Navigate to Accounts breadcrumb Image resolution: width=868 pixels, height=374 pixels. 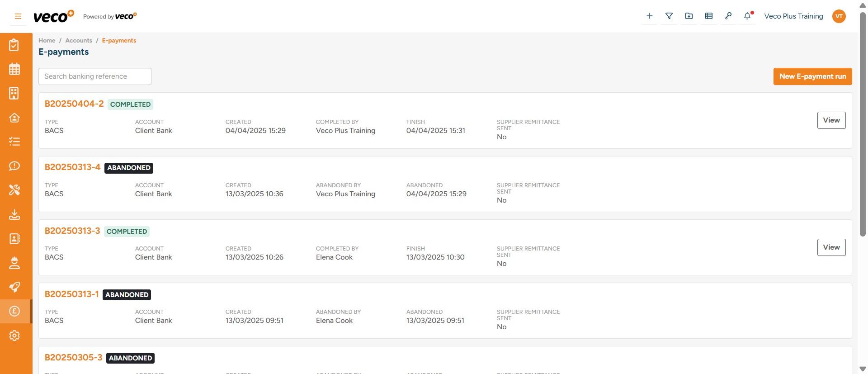[79, 41]
